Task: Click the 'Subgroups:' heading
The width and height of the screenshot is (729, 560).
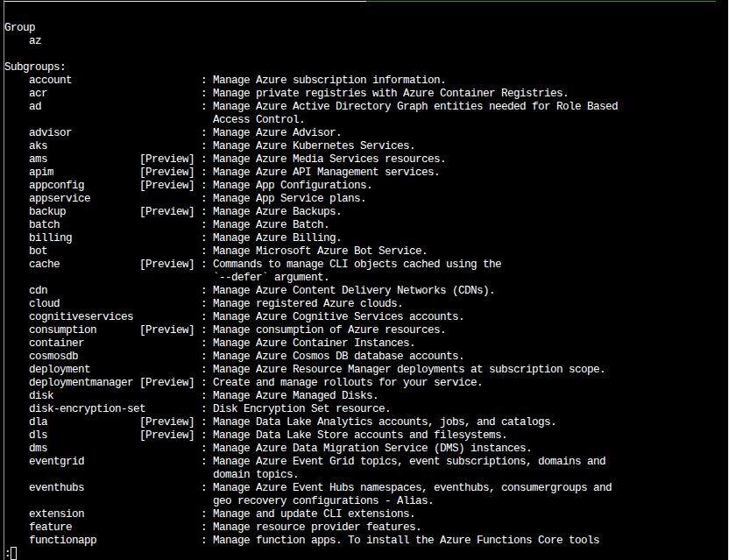Action: click(35, 67)
